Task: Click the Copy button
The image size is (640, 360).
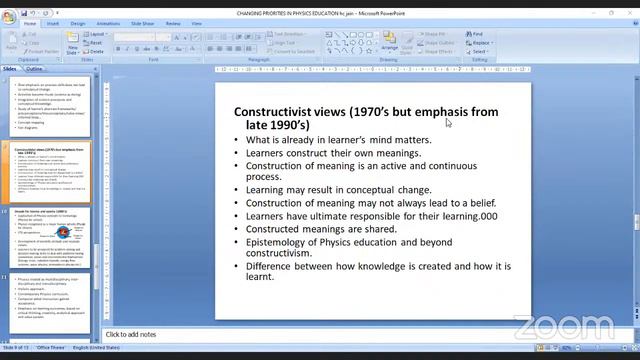Action: 31,43
